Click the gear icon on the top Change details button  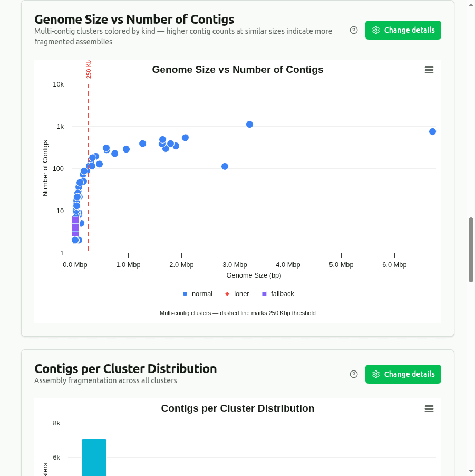point(376,30)
